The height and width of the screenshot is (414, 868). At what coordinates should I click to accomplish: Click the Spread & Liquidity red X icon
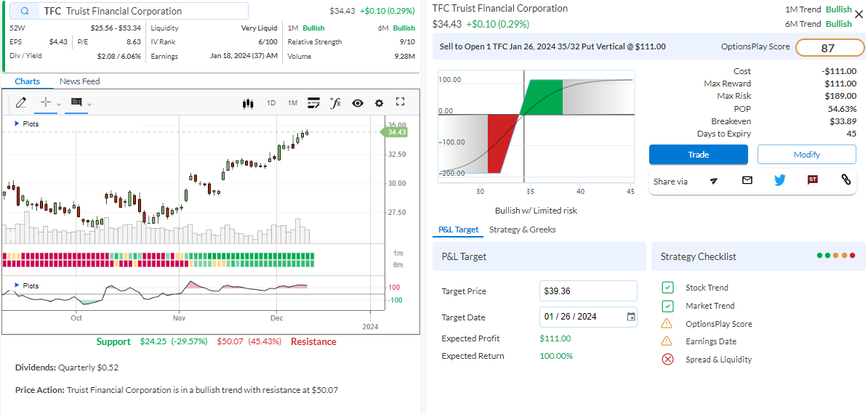pyautogui.click(x=667, y=360)
